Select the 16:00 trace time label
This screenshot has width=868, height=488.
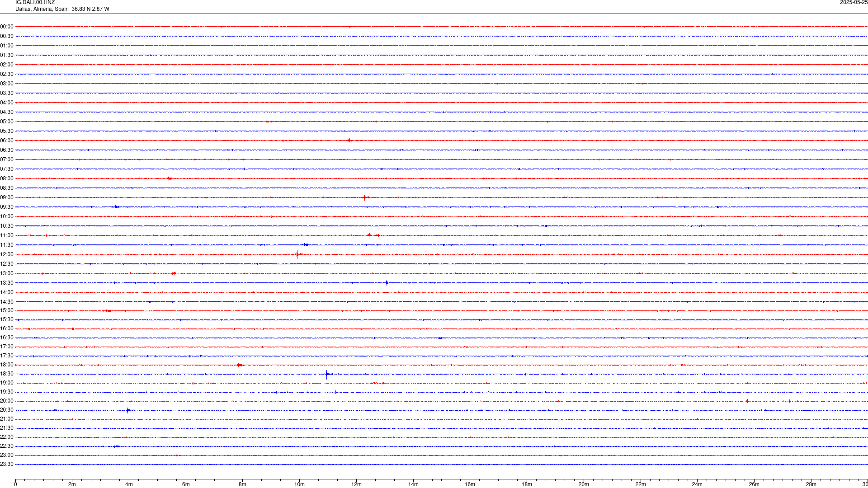click(7, 328)
